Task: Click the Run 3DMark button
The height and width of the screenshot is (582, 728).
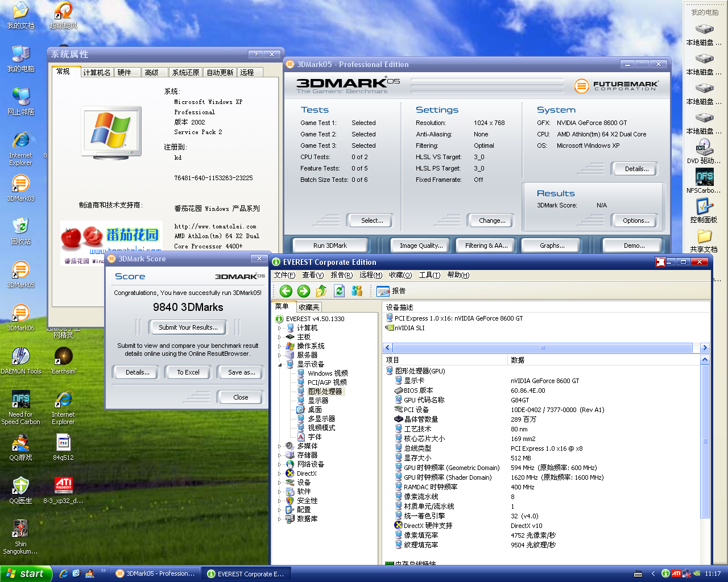Action: pos(330,246)
